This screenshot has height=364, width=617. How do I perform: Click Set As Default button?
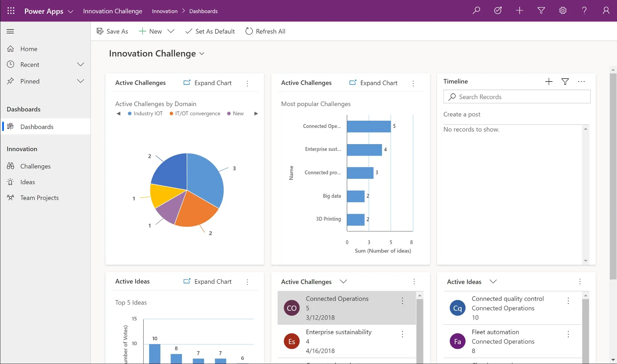coord(210,31)
